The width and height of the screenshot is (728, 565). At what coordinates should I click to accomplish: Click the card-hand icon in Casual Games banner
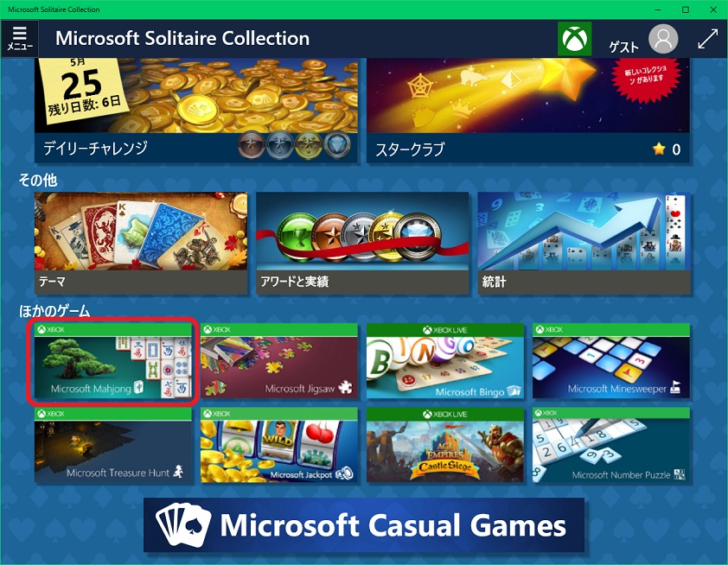pyautogui.click(x=182, y=525)
